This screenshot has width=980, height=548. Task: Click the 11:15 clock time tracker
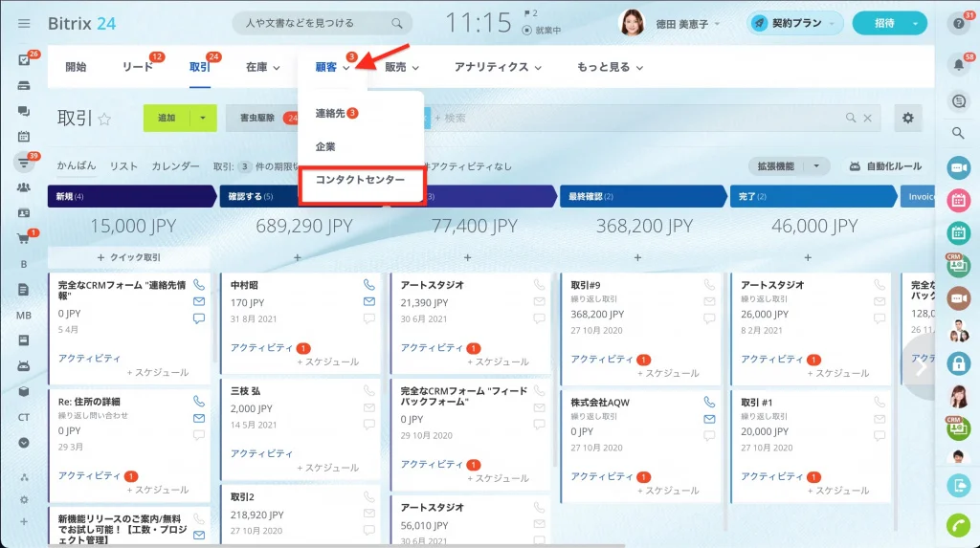479,23
